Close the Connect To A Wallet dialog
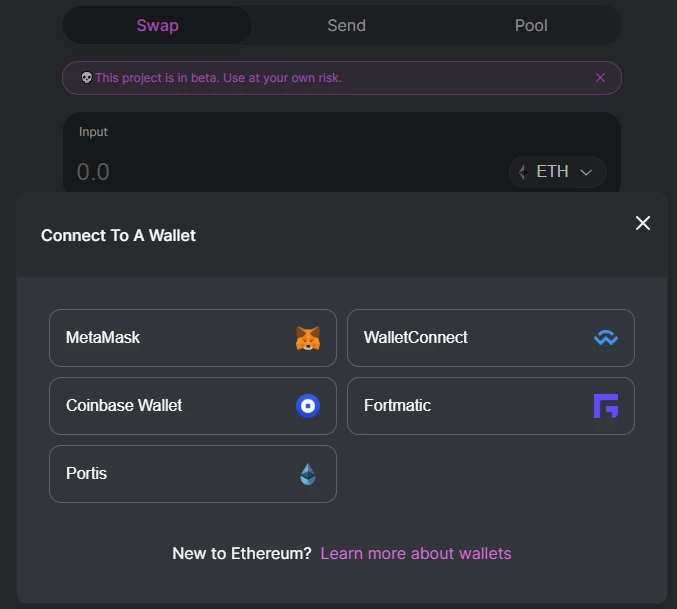Image resolution: width=677 pixels, height=609 pixels. pos(642,223)
